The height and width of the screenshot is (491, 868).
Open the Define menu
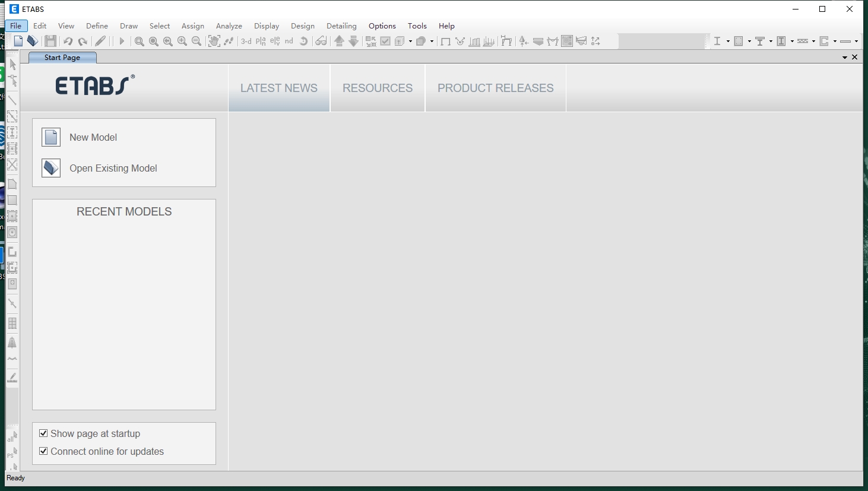(97, 26)
